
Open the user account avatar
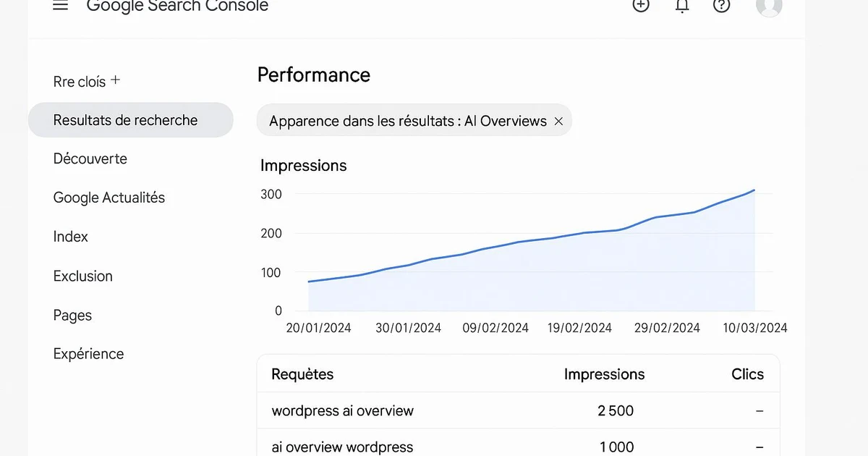coord(769,6)
